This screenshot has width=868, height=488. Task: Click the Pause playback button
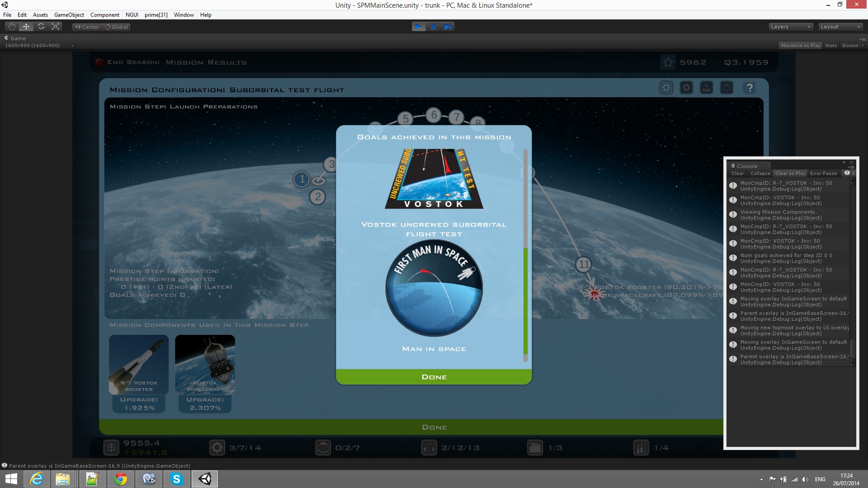pos(433,27)
